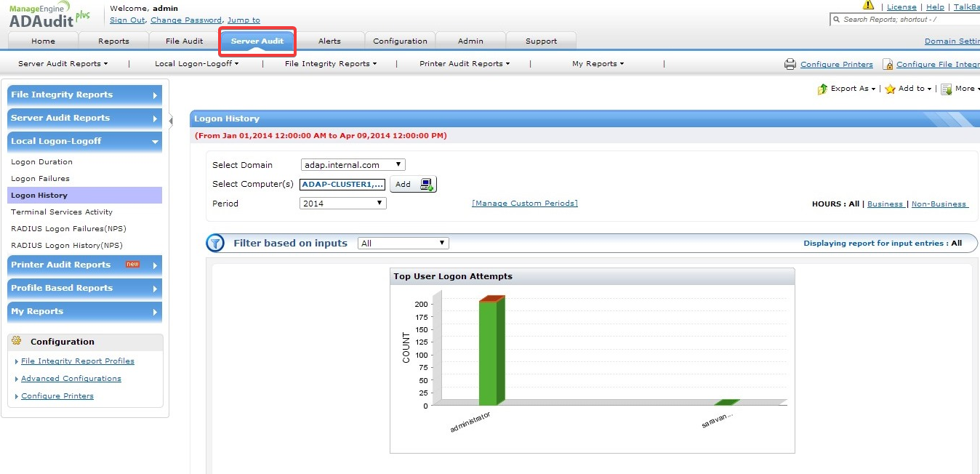Screen dimensions: 980x474
Task: Switch hours filter to Non-Business
Action: [x=939, y=204]
